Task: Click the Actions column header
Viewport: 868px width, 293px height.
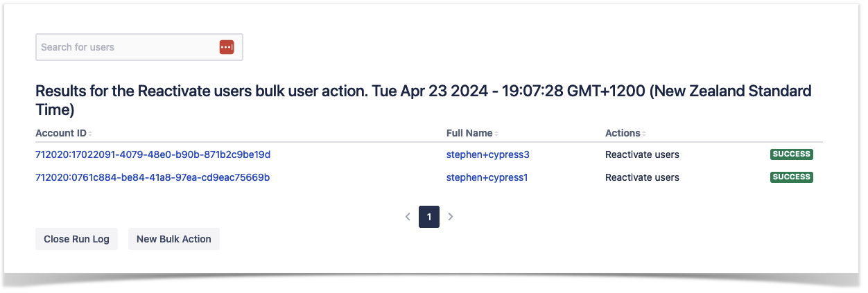Action: coord(623,133)
